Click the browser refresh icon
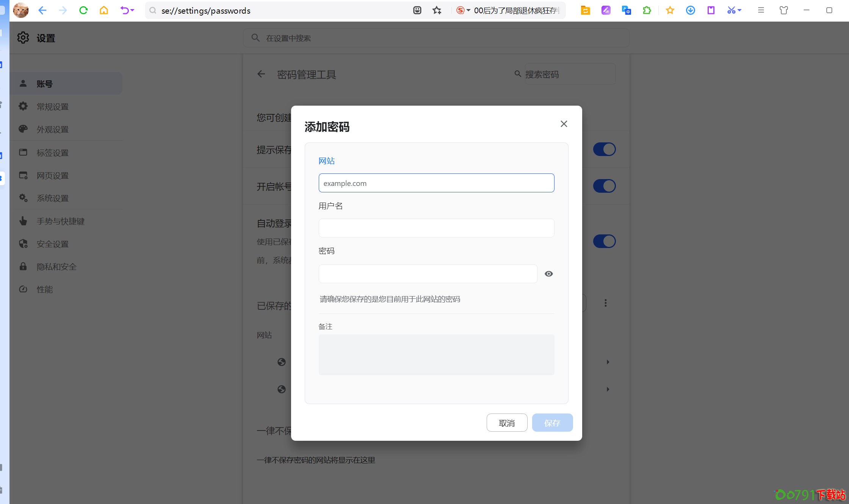Image resolution: width=849 pixels, height=504 pixels. [83, 11]
